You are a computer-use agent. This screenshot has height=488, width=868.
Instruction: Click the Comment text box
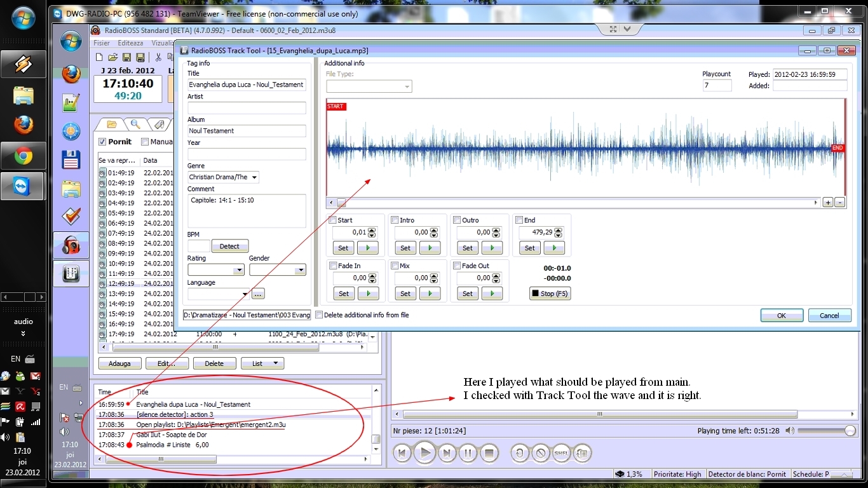247,210
